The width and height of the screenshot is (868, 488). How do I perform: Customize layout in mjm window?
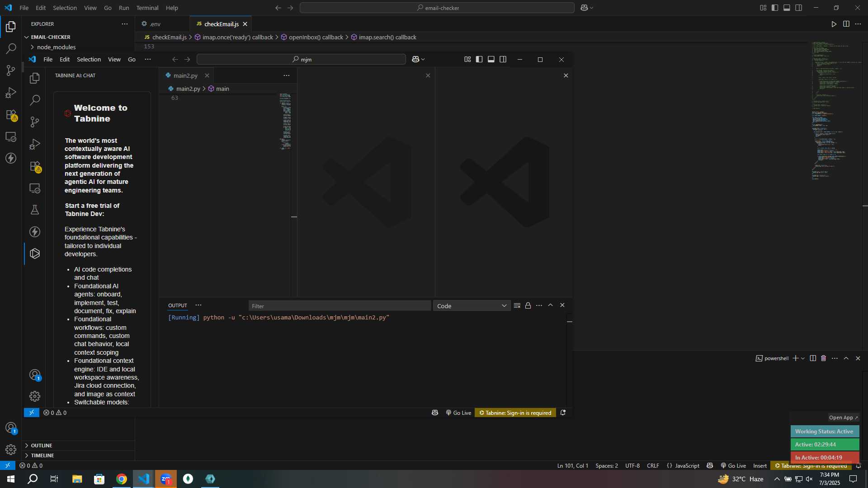click(x=467, y=59)
